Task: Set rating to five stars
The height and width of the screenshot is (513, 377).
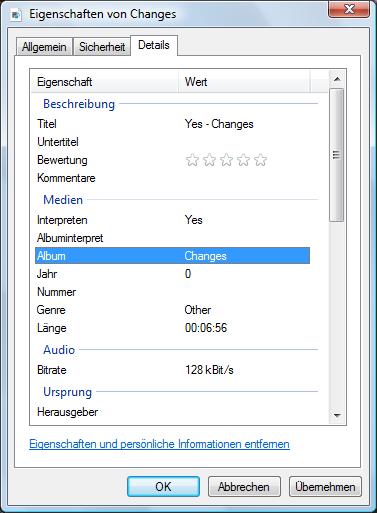Action: click(260, 160)
